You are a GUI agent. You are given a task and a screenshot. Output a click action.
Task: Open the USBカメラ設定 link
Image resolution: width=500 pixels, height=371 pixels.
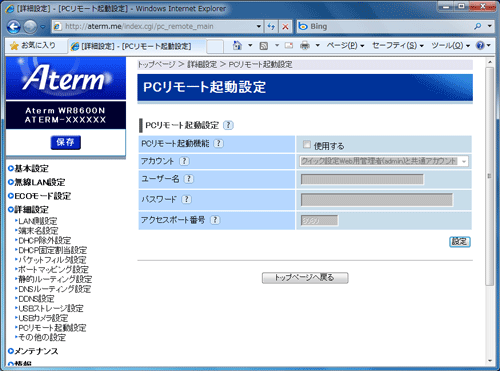tap(43, 318)
